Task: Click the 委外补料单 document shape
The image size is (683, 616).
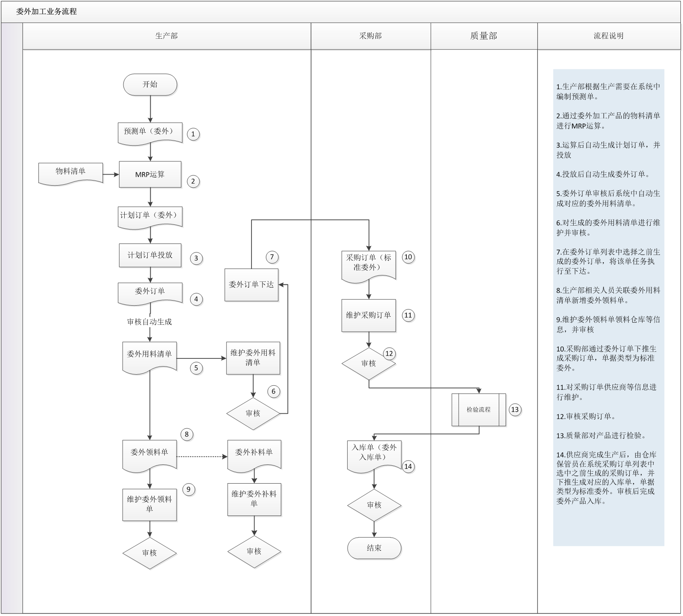Action: click(x=254, y=455)
